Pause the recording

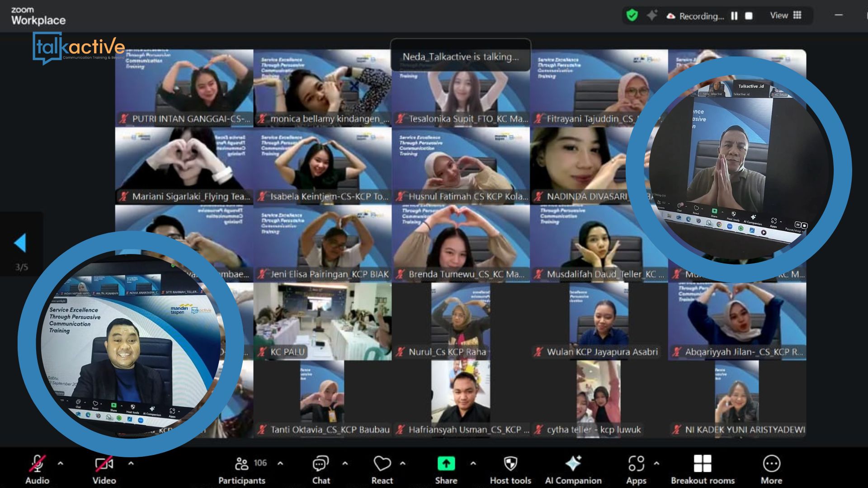pos(734,16)
